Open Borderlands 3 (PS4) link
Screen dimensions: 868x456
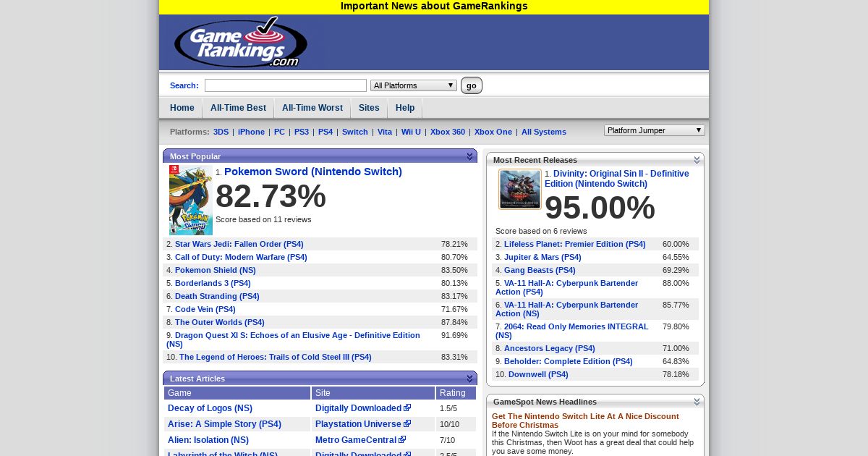[213, 283]
